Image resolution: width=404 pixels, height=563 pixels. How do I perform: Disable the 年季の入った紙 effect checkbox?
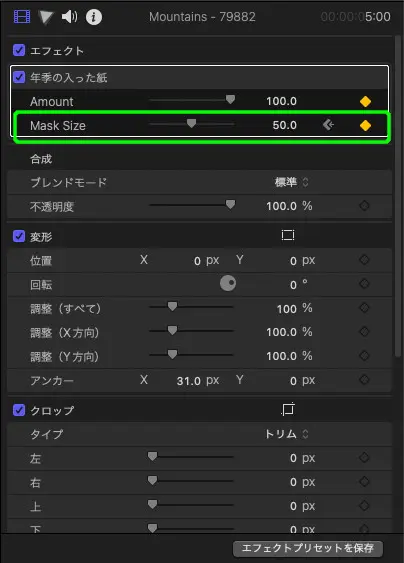pos(19,77)
